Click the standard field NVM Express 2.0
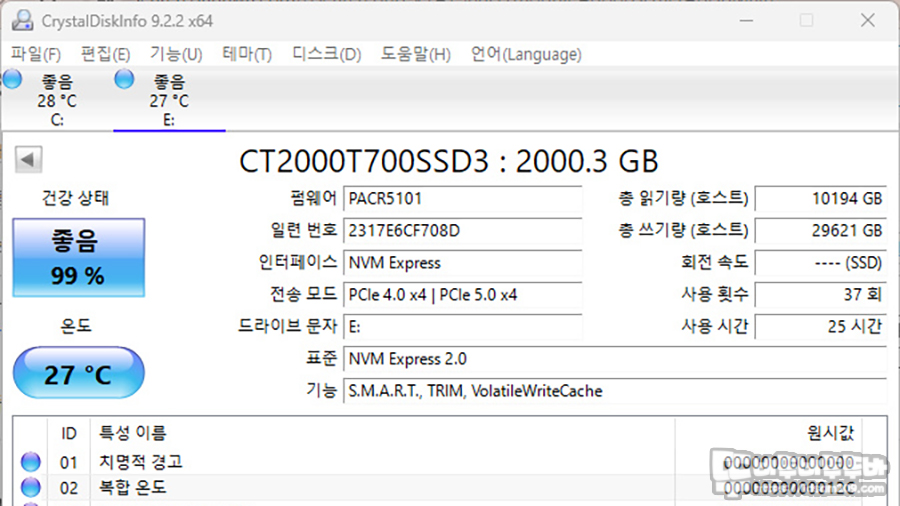This screenshot has width=900, height=506. [x=615, y=359]
